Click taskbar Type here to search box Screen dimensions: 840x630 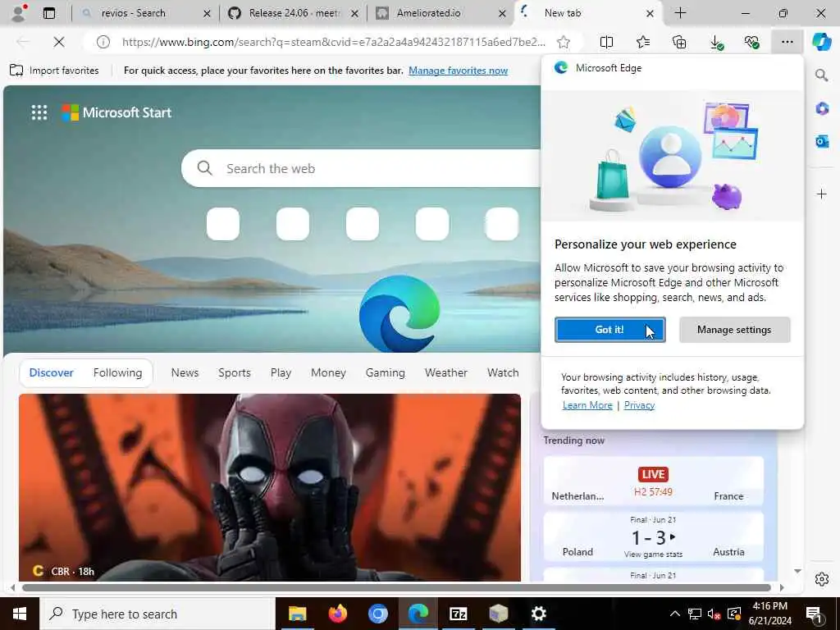pos(157,614)
